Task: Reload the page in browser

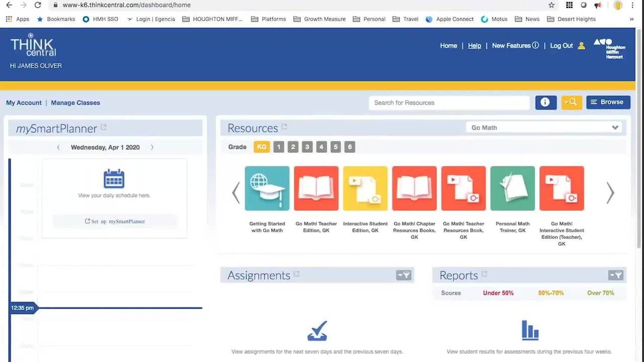Action: [x=38, y=5]
